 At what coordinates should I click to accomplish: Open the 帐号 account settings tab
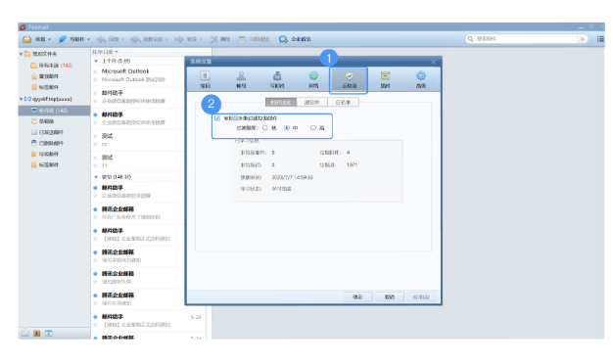click(241, 79)
